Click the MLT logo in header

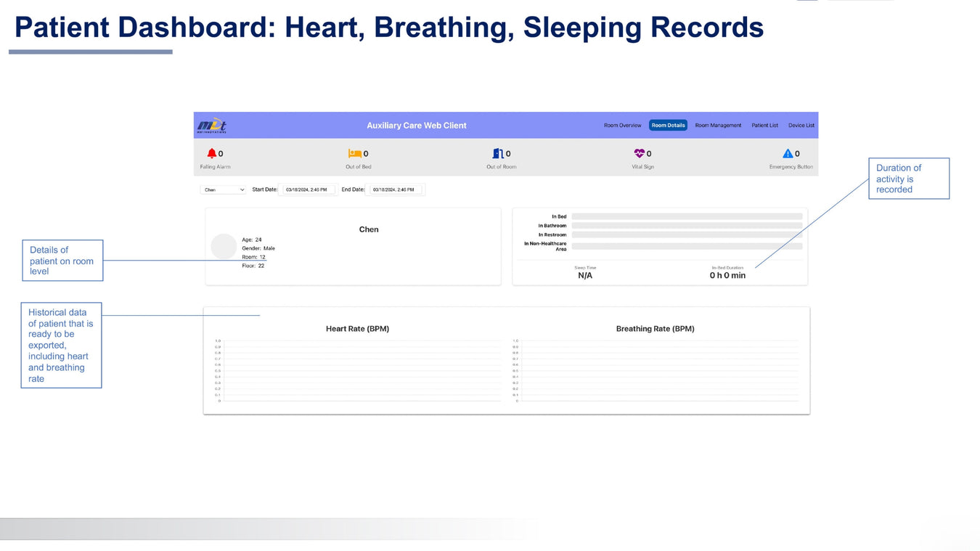(212, 126)
